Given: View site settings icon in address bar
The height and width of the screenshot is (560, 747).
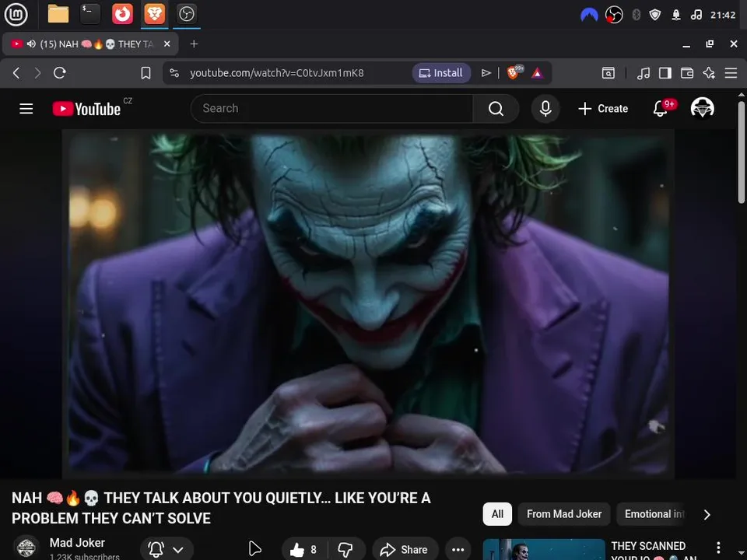Looking at the screenshot, I should tap(174, 73).
